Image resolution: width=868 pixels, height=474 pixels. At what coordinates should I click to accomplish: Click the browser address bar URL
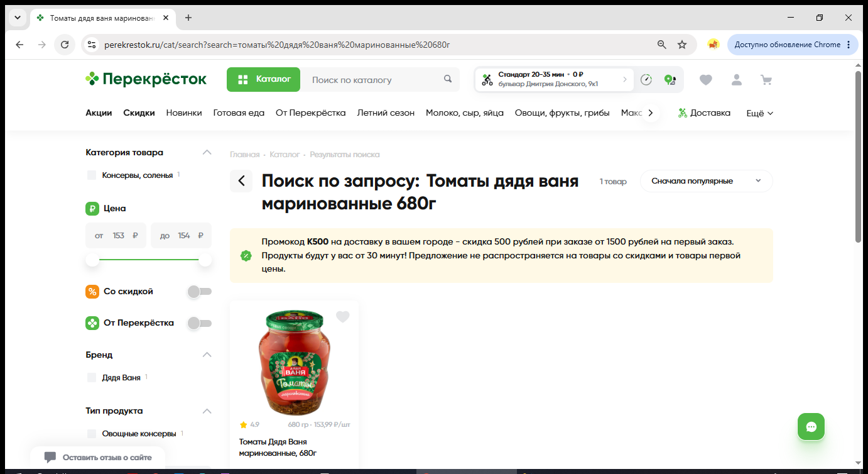(277, 45)
